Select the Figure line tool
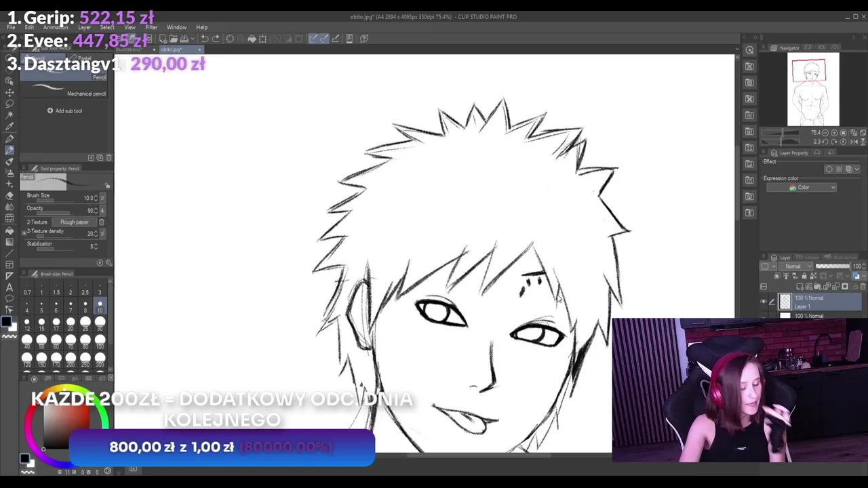Image resolution: width=868 pixels, height=488 pixels. [9, 253]
